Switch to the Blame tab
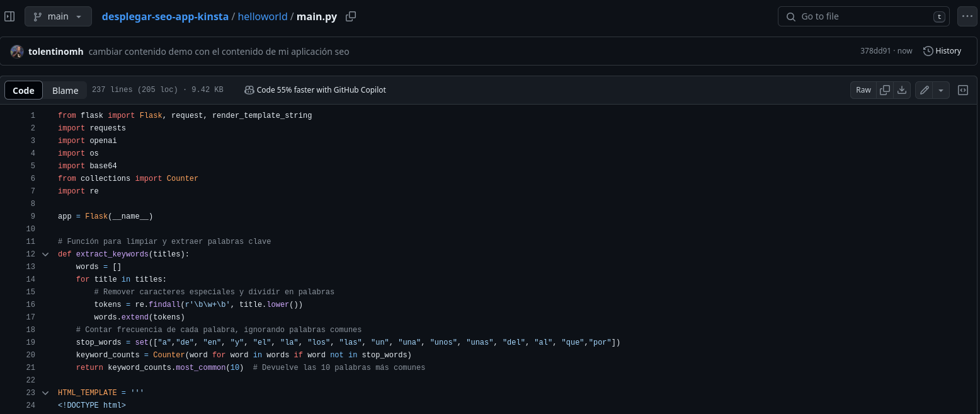 tap(65, 90)
